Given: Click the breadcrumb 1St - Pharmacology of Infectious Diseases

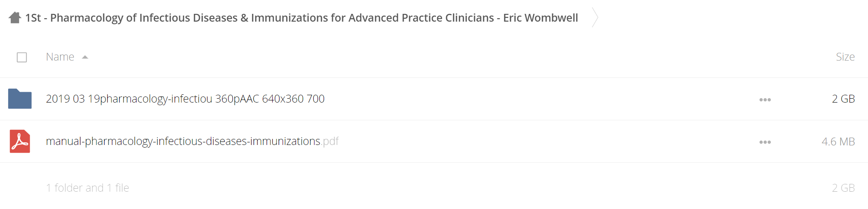Looking at the screenshot, I should pyautogui.click(x=302, y=18).
